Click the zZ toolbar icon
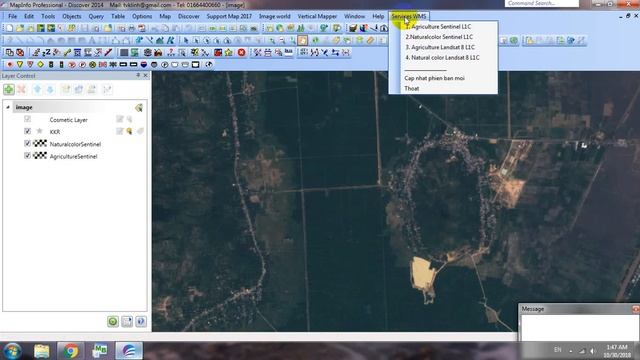 coord(46,52)
